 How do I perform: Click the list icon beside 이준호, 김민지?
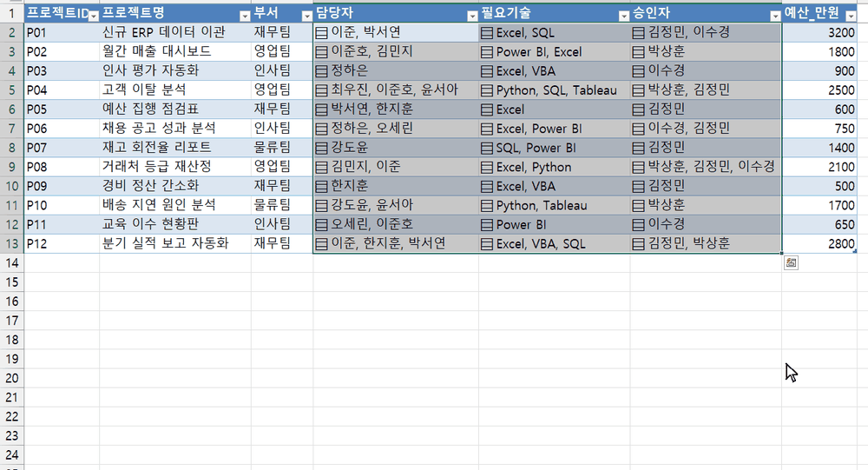[321, 52]
